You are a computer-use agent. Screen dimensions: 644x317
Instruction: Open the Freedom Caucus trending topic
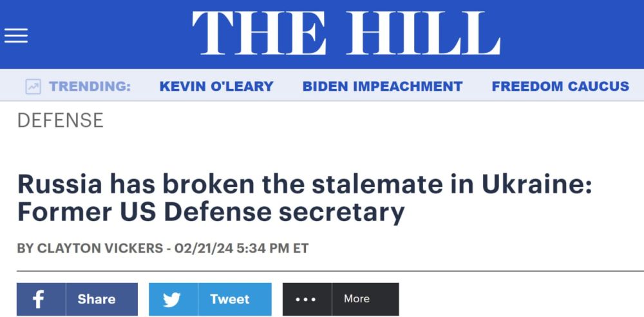tap(560, 86)
